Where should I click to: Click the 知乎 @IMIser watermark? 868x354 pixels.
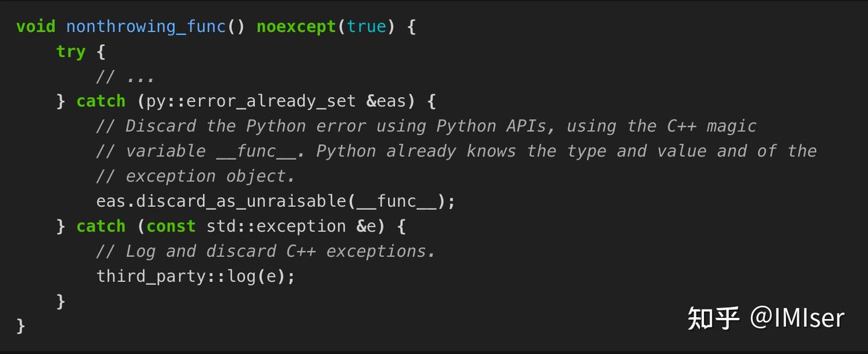766,318
